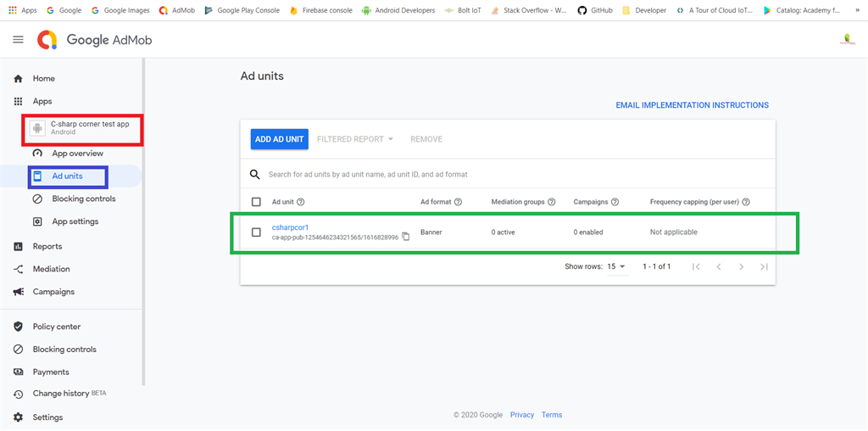The width and height of the screenshot is (868, 431).
Task: Click the '0 active' mediation groups cell
Action: [x=504, y=232]
